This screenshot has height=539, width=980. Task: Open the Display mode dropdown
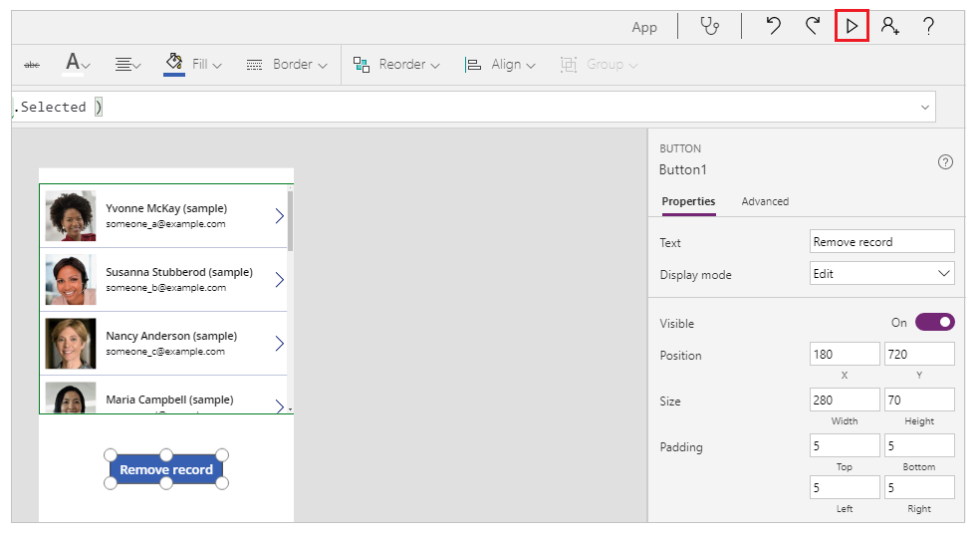881,273
